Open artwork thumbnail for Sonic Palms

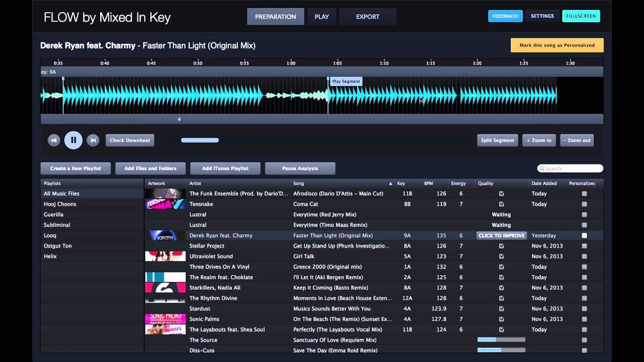[166, 319]
